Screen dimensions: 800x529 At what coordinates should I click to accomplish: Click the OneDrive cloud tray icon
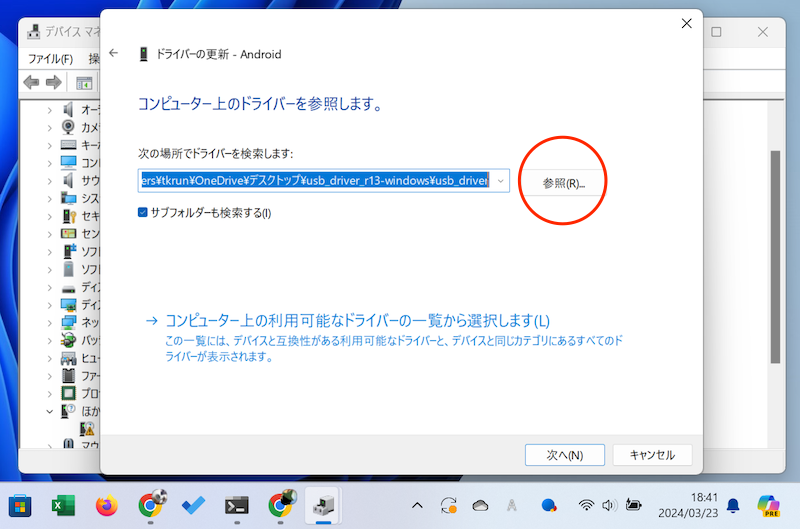tap(481, 505)
